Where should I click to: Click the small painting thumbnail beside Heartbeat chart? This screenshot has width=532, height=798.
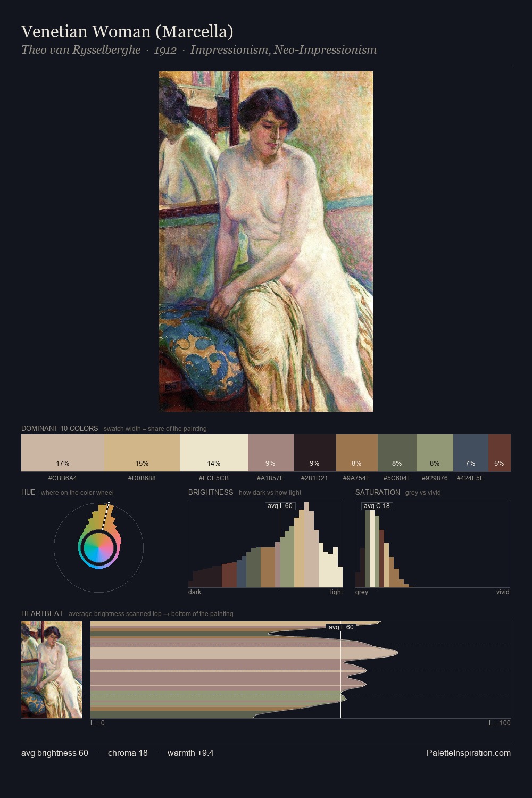point(52,670)
